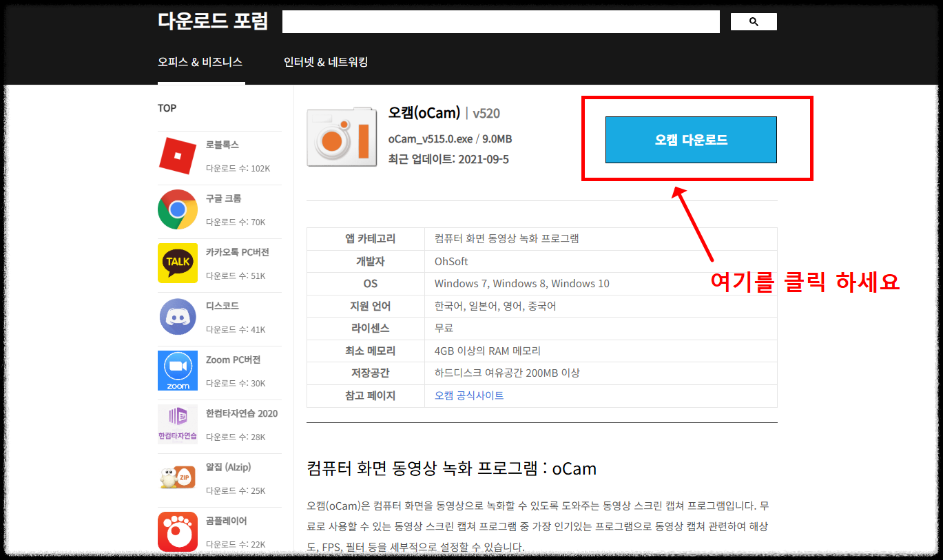Open the 한컴타자연습 2020 link
This screenshot has height=560, width=943.
click(242, 413)
